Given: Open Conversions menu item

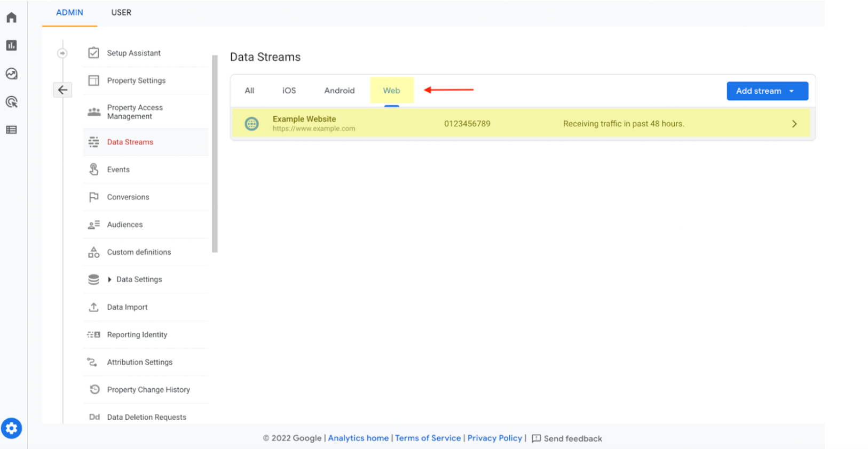Looking at the screenshot, I should (x=146, y=197).
